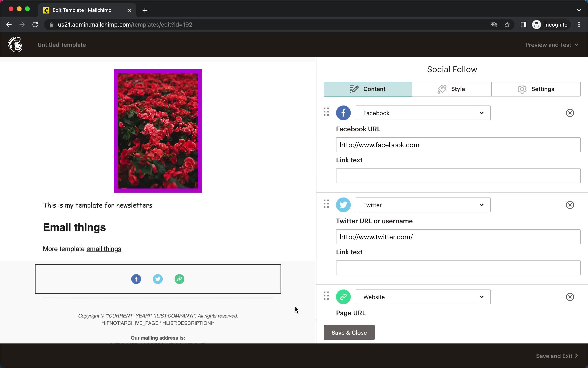The width and height of the screenshot is (588, 368).
Task: Click the Social Follow panel title
Action: click(452, 69)
